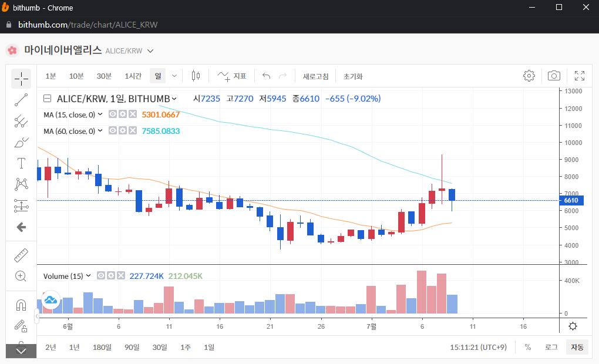Select the pitchfork drawing tool

21,122
